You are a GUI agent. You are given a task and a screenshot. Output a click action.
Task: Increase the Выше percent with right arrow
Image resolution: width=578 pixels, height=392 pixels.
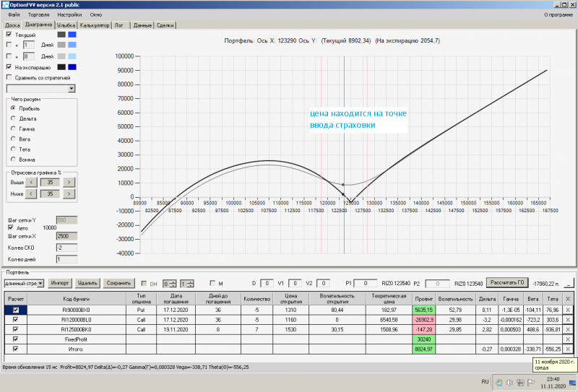(x=69, y=182)
